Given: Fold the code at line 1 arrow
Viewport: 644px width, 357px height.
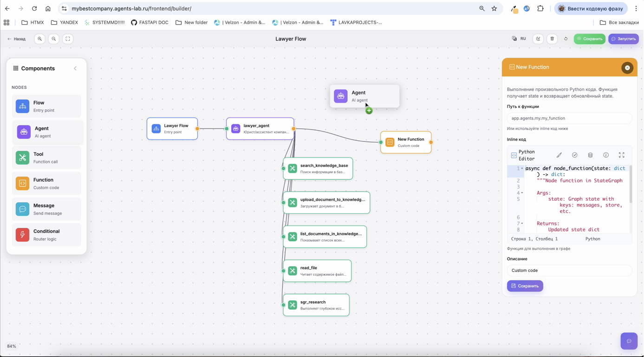Looking at the screenshot, I should click(522, 169).
